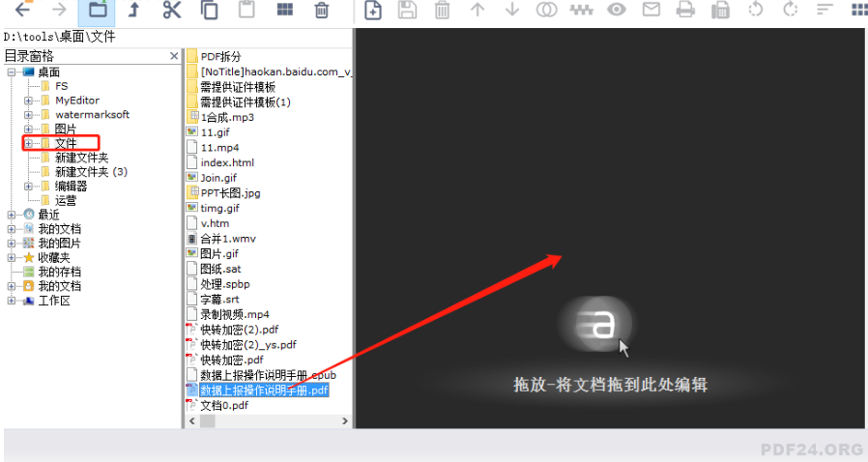Image resolution: width=868 pixels, height=462 pixels.
Task: Select the 11.gif file
Action: (215, 132)
